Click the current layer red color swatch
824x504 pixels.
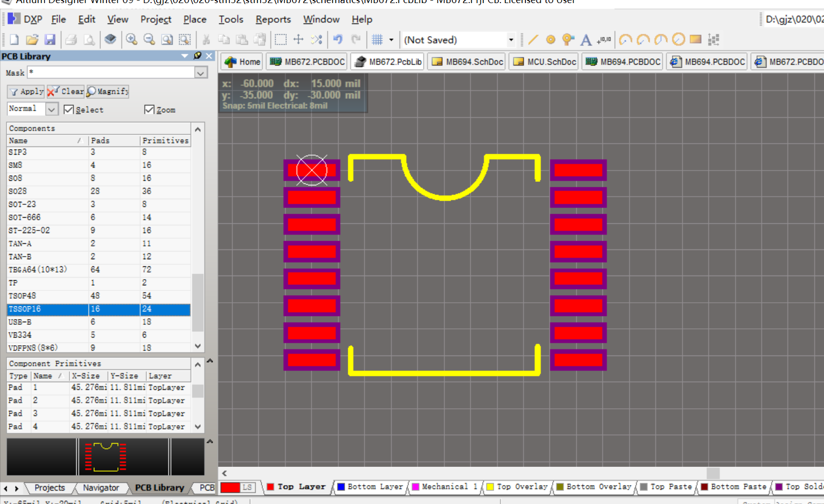tap(230, 487)
